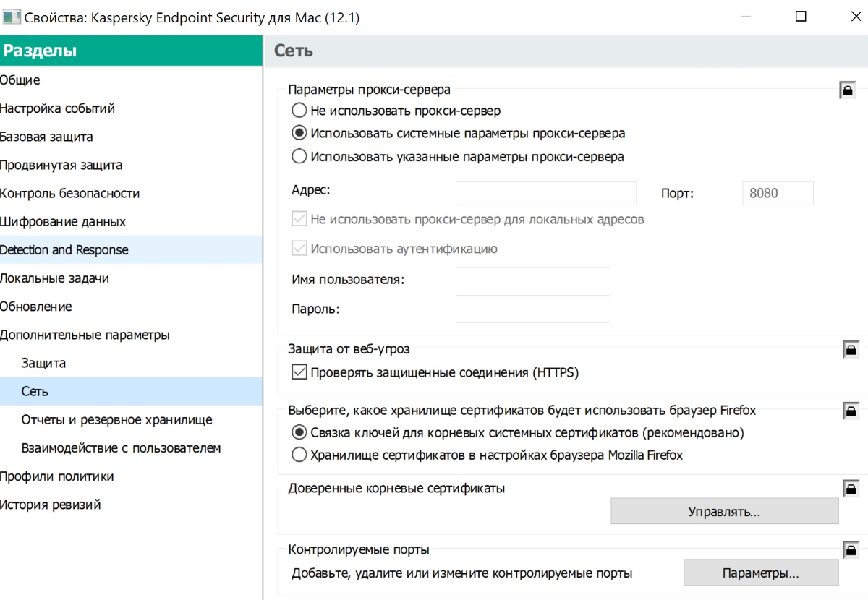
Task: Click the Kaspersky window title bar icon
Action: [x=11, y=17]
